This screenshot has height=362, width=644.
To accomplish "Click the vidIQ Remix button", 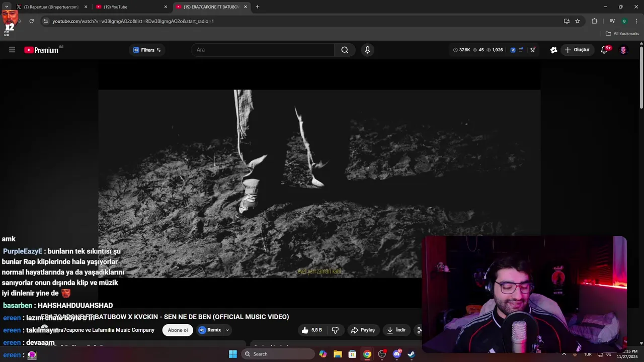I will [210, 330].
